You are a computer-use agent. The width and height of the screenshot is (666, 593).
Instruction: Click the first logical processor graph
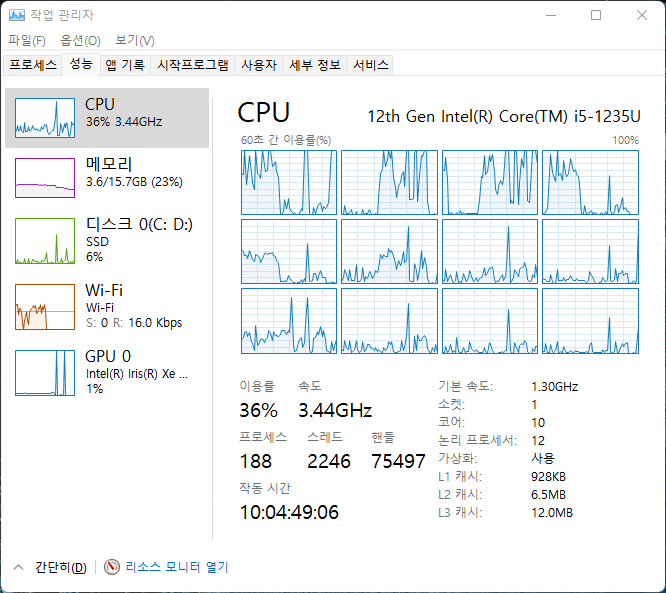288,182
